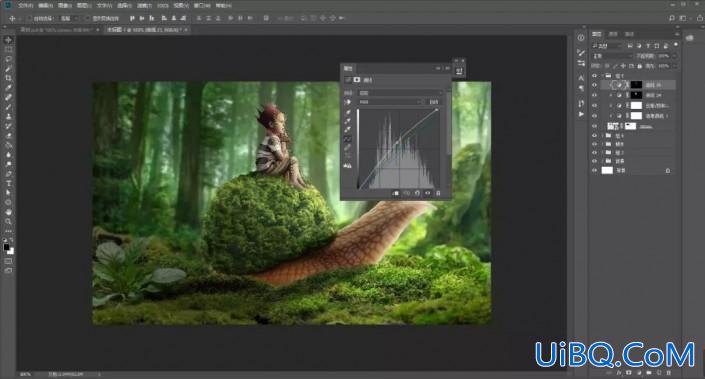The image size is (705, 379).
Task: Select the black mask of selected Curves layer
Action: click(636, 85)
